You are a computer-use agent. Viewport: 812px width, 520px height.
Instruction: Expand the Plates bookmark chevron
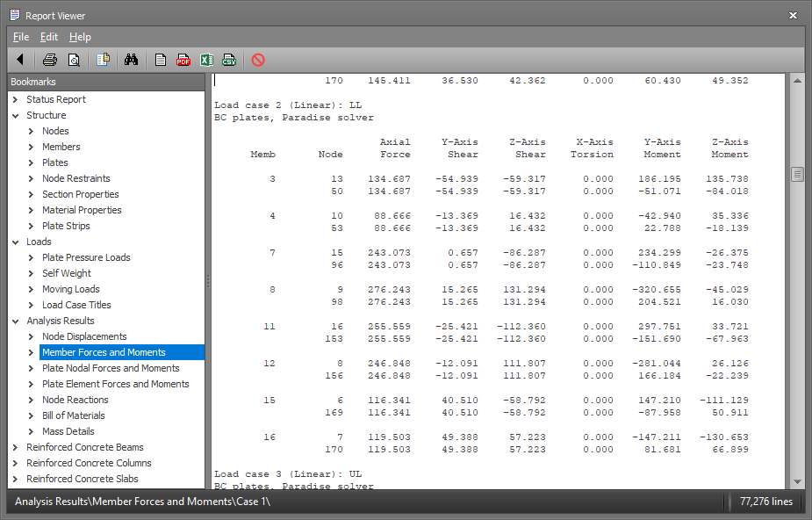click(31, 162)
